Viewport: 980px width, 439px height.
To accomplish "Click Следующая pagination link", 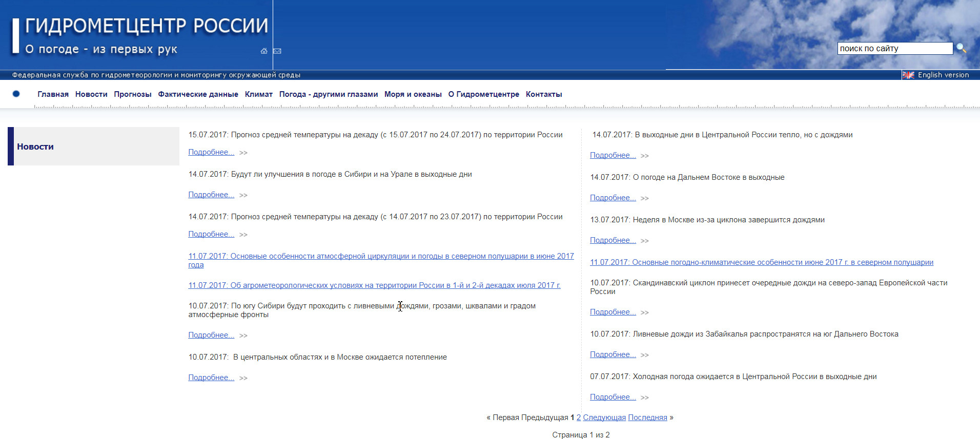I will coord(604,417).
